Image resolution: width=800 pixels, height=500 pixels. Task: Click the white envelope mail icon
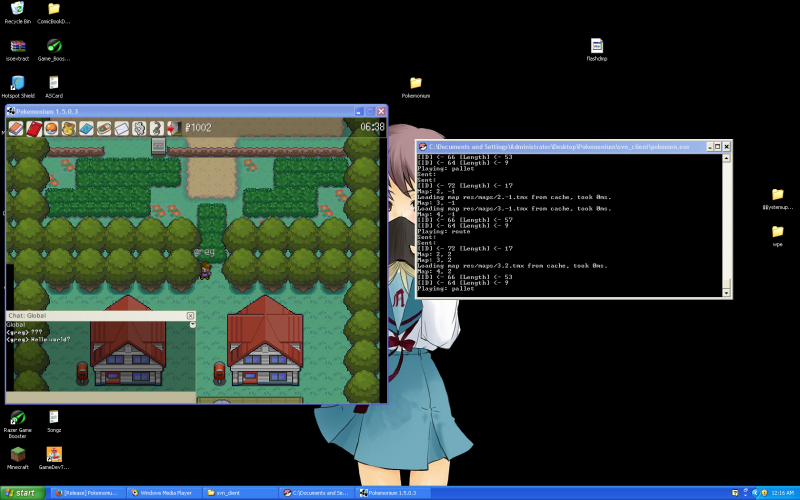[121, 128]
